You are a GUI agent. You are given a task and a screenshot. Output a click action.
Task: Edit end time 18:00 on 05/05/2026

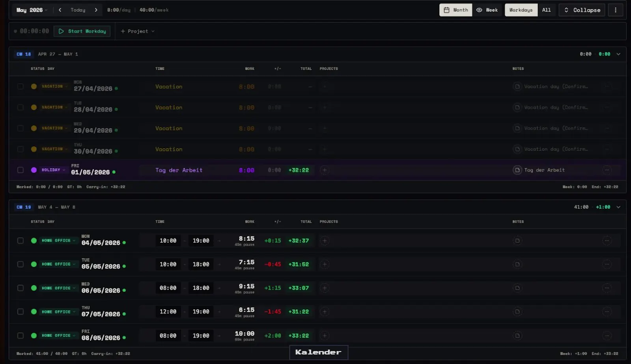click(x=201, y=264)
